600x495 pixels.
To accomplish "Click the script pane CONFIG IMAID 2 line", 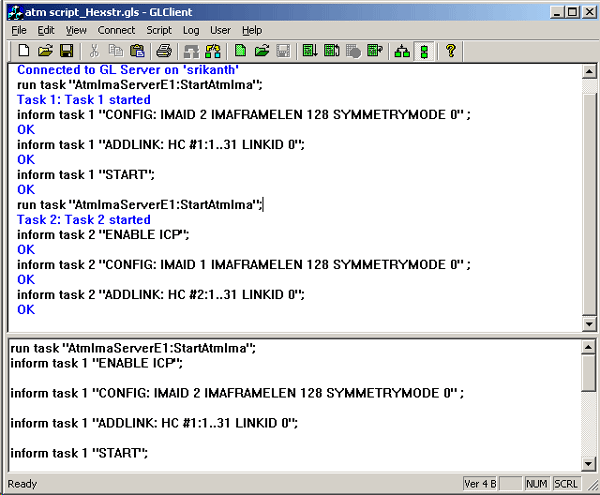I will pos(237,393).
